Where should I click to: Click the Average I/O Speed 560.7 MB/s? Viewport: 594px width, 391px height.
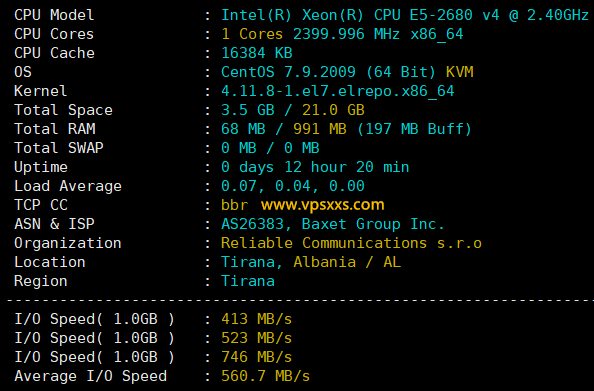(x=266, y=376)
